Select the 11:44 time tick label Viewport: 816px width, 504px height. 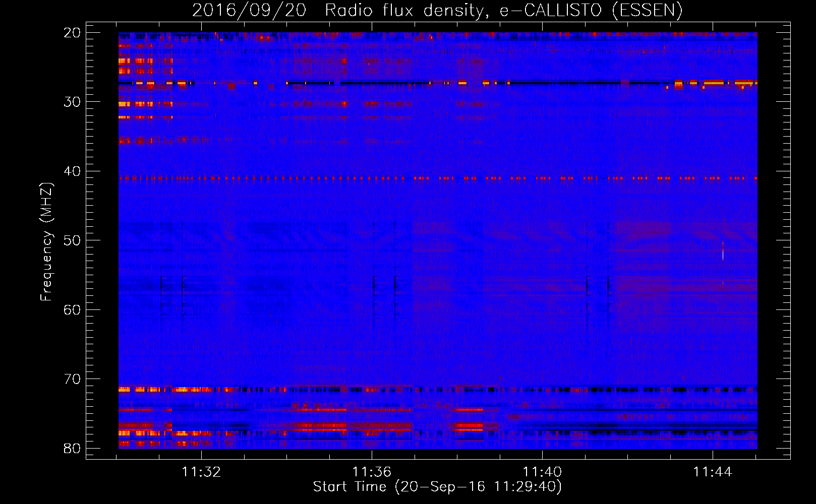click(x=713, y=472)
